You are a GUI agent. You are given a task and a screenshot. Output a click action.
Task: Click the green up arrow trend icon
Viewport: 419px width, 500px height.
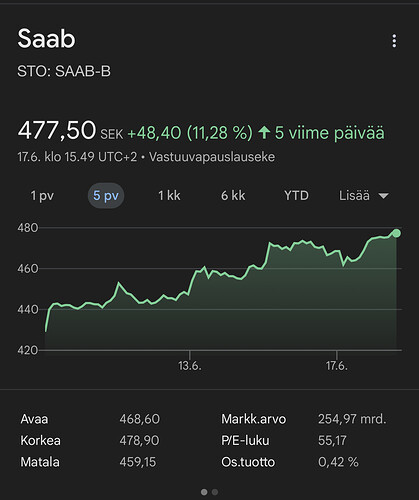264,133
